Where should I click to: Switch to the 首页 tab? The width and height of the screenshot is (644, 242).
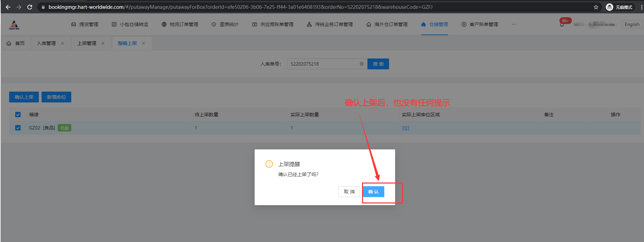[x=16, y=43]
